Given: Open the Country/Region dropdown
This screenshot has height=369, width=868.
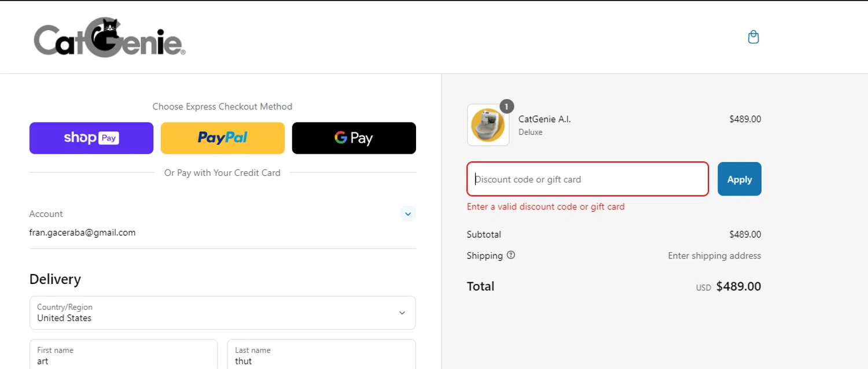Looking at the screenshot, I should (x=222, y=313).
